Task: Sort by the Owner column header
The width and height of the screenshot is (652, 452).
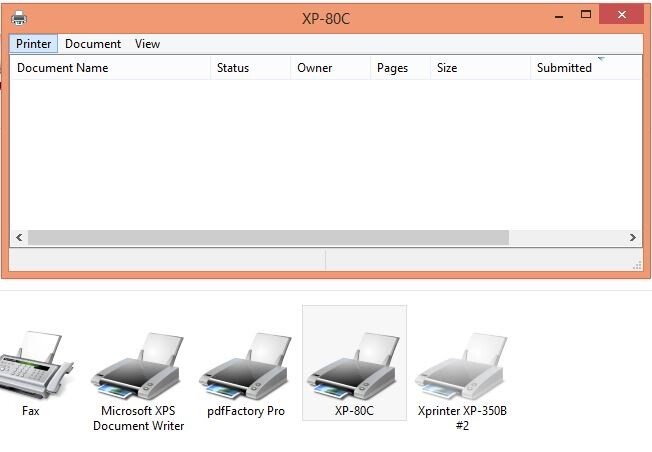Action: click(330, 67)
